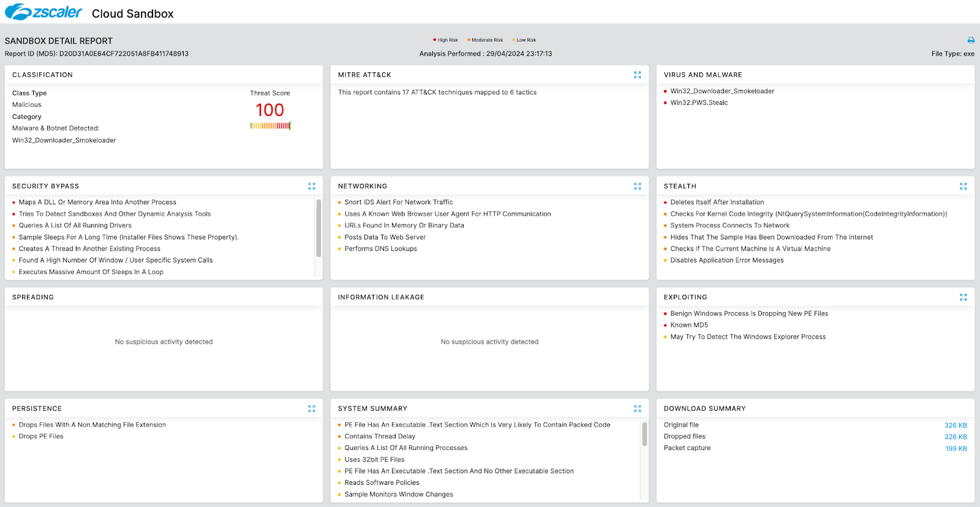
Task: Download the Packet capture 199 KB
Action: [956, 449]
